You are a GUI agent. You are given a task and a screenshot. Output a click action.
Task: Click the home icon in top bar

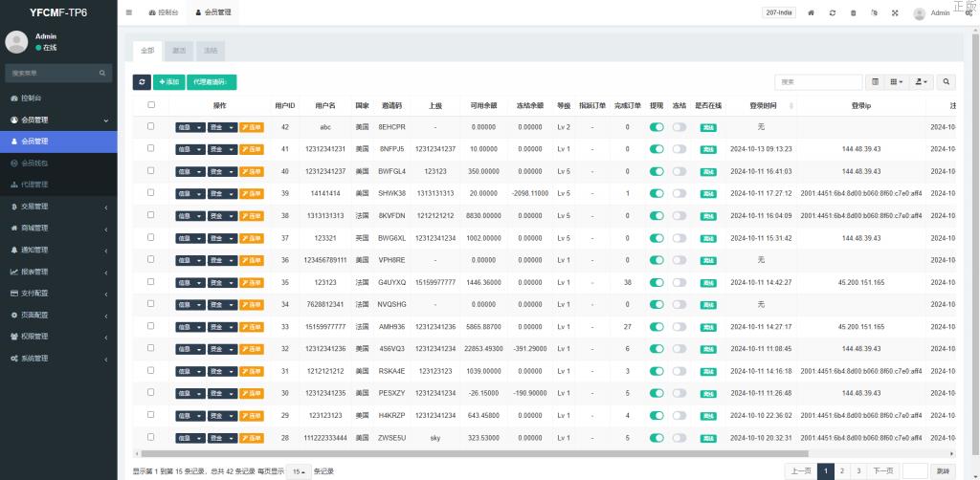tap(812, 12)
